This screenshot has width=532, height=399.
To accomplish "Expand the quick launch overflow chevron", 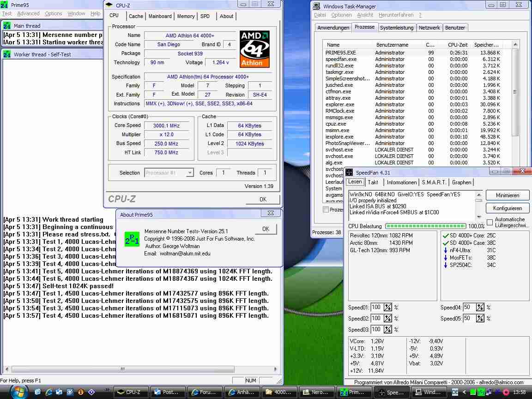I will tap(107, 389).
